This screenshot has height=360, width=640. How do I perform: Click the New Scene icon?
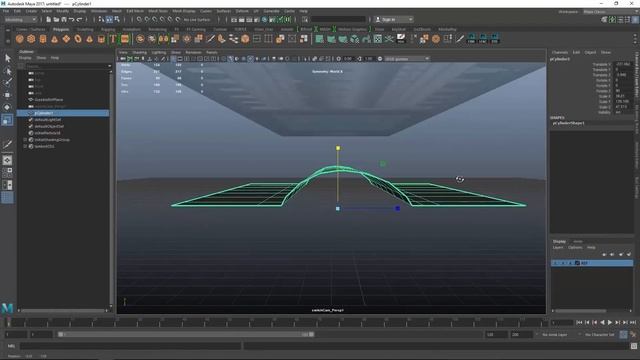click(x=49, y=19)
